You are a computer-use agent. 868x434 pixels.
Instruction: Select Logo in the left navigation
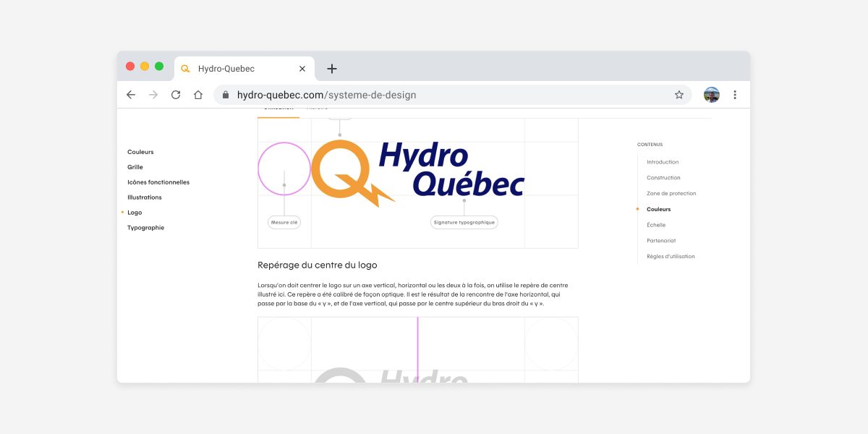[135, 213]
